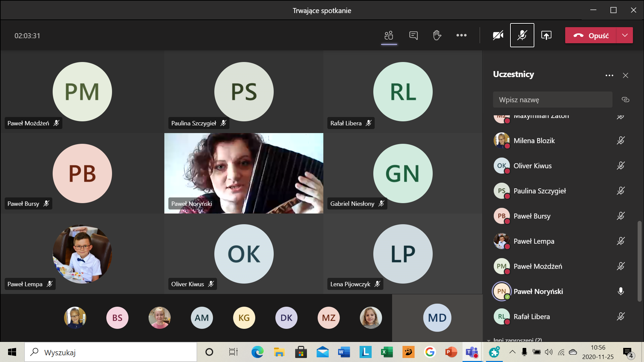Viewport: 644px width, 362px height.
Task: Open Word from taskbar
Action: [344, 352]
